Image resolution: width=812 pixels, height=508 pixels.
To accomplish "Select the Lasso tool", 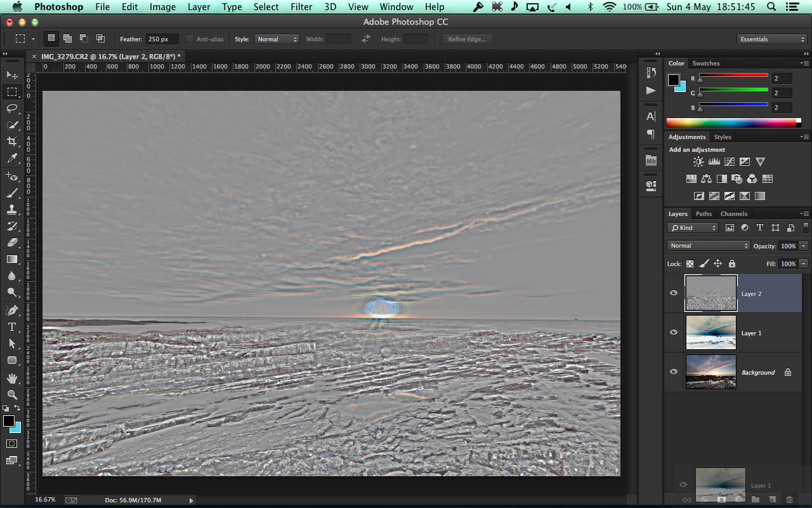I will pyautogui.click(x=11, y=108).
